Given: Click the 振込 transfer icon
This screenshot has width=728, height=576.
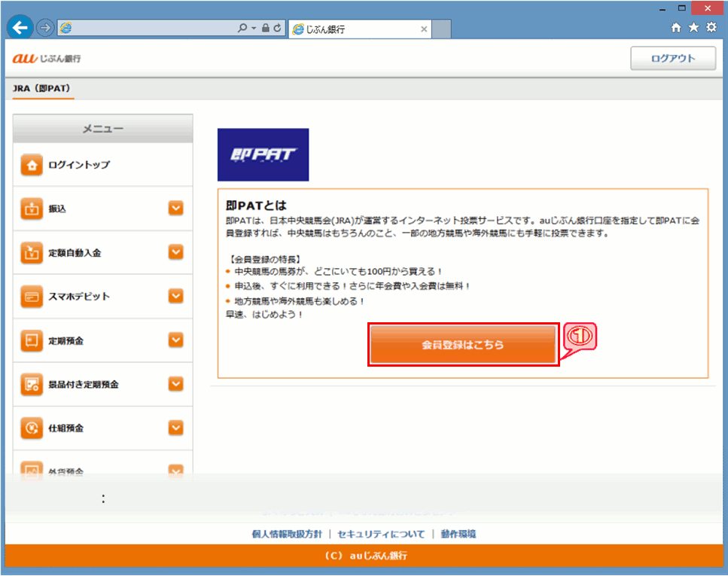Looking at the screenshot, I should click(x=32, y=209).
